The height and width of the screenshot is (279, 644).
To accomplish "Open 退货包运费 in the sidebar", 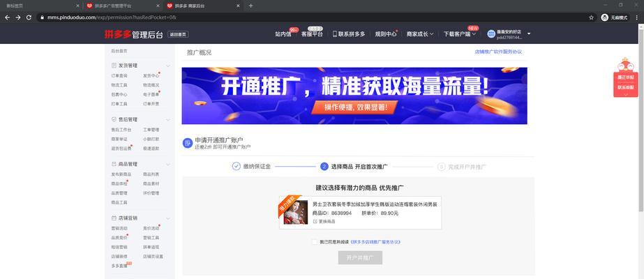I will pyautogui.click(x=121, y=149).
